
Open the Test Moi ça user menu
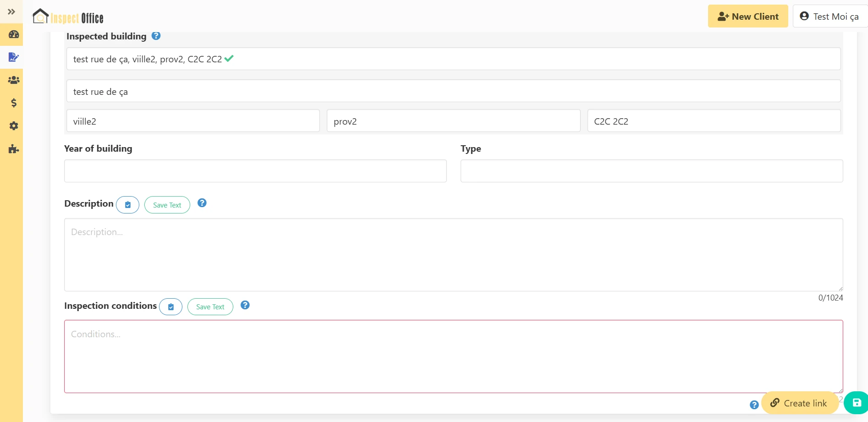click(x=830, y=16)
